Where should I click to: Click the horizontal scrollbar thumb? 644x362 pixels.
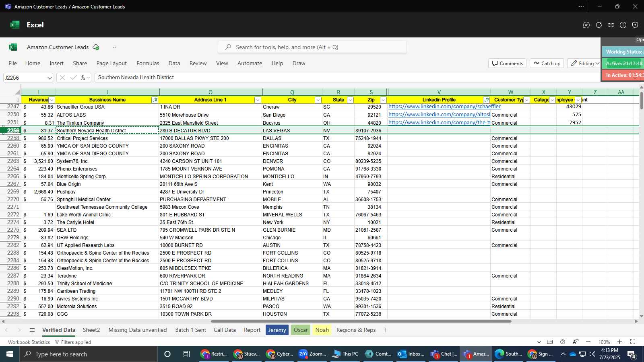[361, 321]
